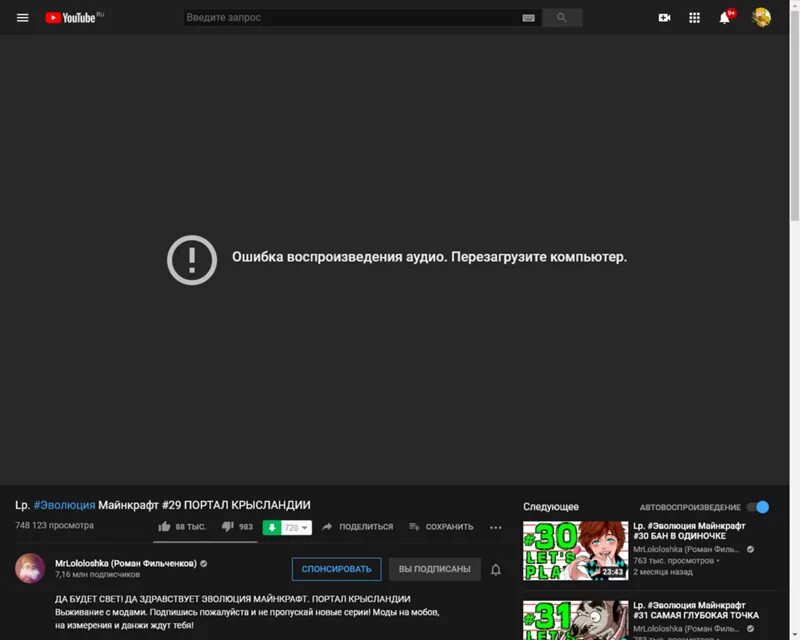Open the #31 episode thumbnail
The height and width of the screenshot is (640, 800).
[x=576, y=620]
